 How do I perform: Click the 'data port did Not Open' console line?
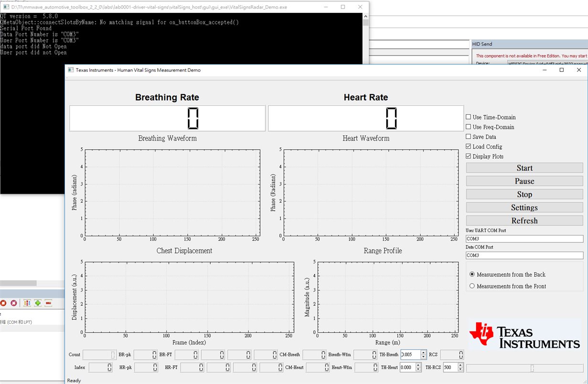pyautogui.click(x=33, y=47)
